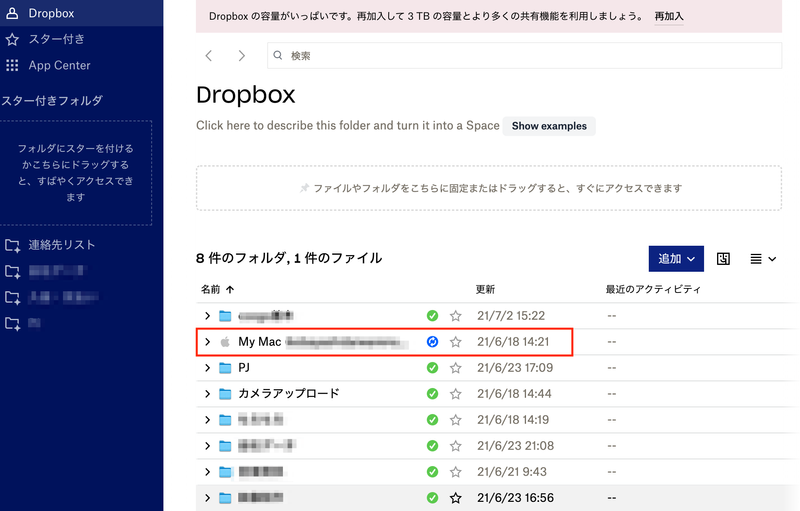The width and height of the screenshot is (800, 511).
Task: Click the synced icon on the 21/7/2 15:22 row
Action: (432, 316)
